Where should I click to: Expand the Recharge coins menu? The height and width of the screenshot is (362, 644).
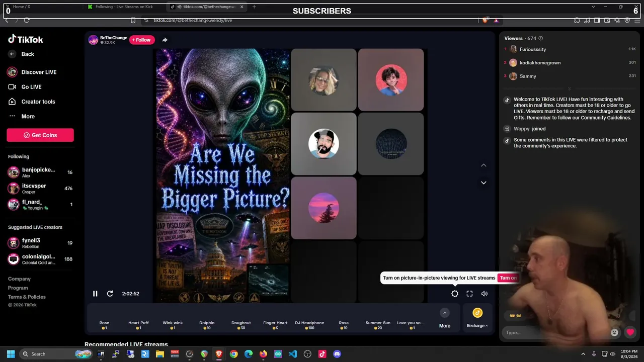(x=477, y=319)
